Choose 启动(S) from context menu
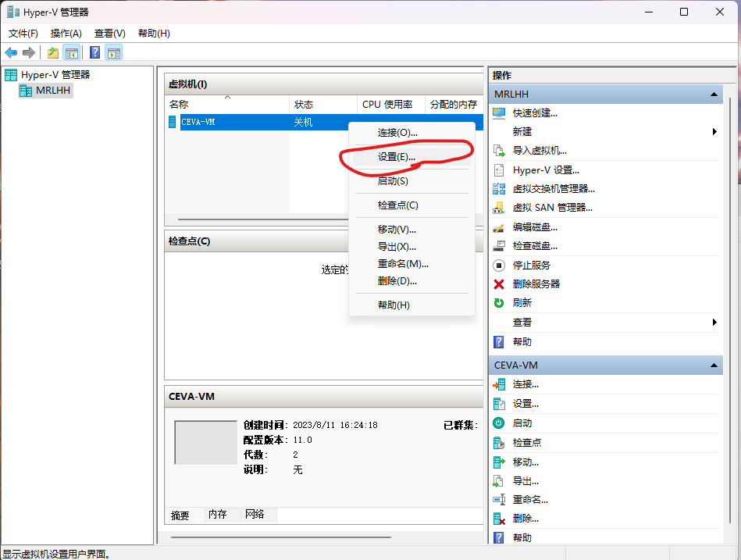Screen dimensions: 741x560 coord(411,181)
